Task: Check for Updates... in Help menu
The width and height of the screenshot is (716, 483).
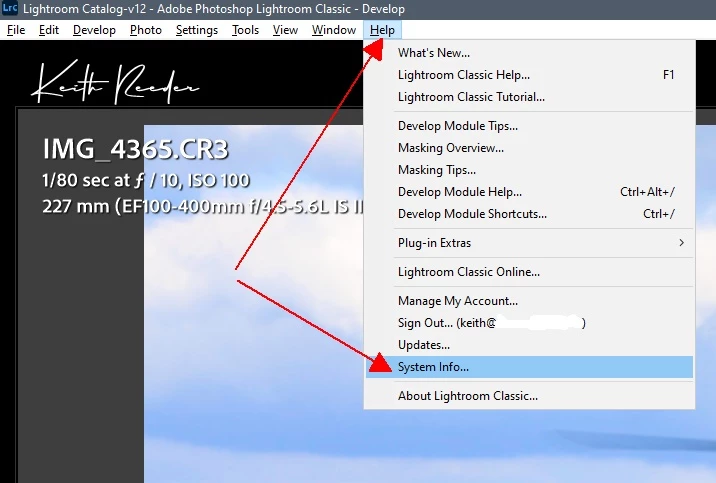Action: tap(529, 345)
